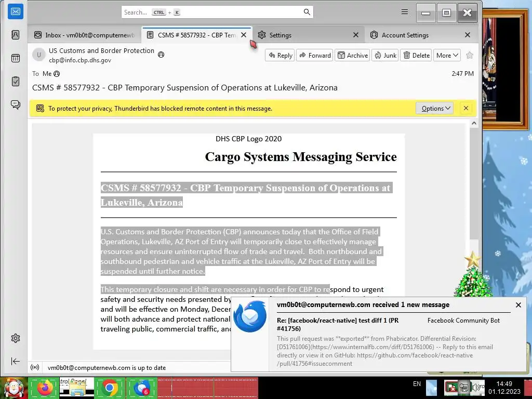Star this message
Viewport: 532px width, 399px height.
coord(470,55)
